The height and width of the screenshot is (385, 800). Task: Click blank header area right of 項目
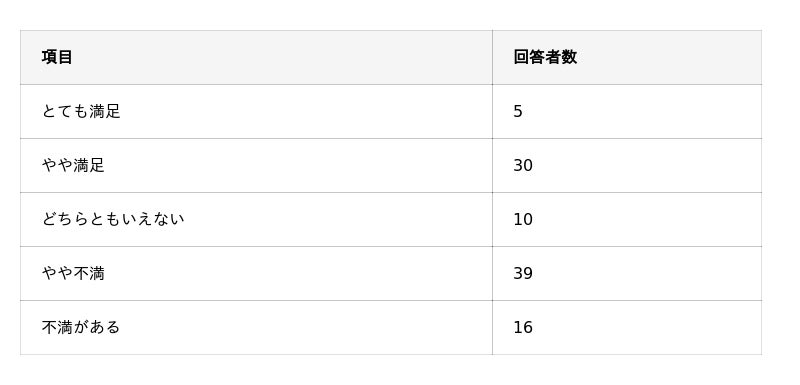pos(282,57)
